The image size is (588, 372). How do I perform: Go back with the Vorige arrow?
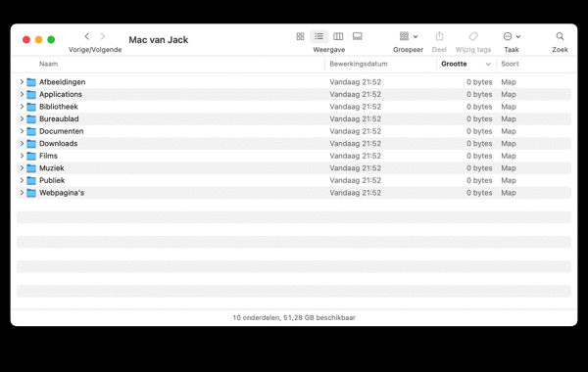[x=87, y=36]
